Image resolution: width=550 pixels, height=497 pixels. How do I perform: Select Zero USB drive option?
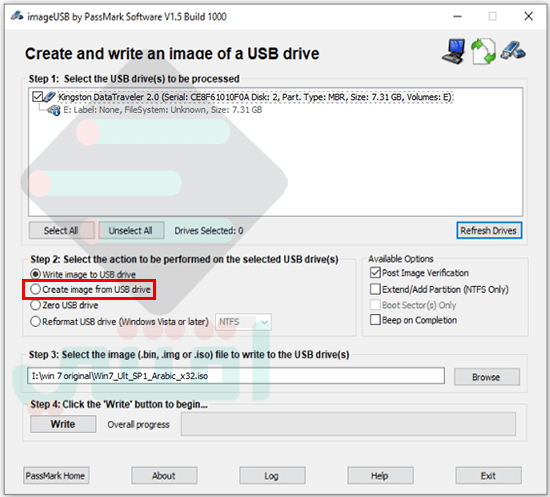(35, 305)
